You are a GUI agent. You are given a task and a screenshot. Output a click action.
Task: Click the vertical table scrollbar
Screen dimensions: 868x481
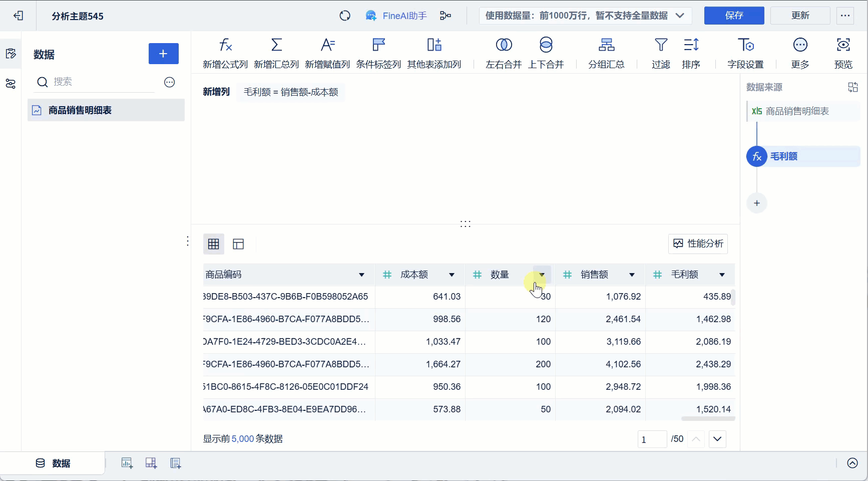pos(733,297)
